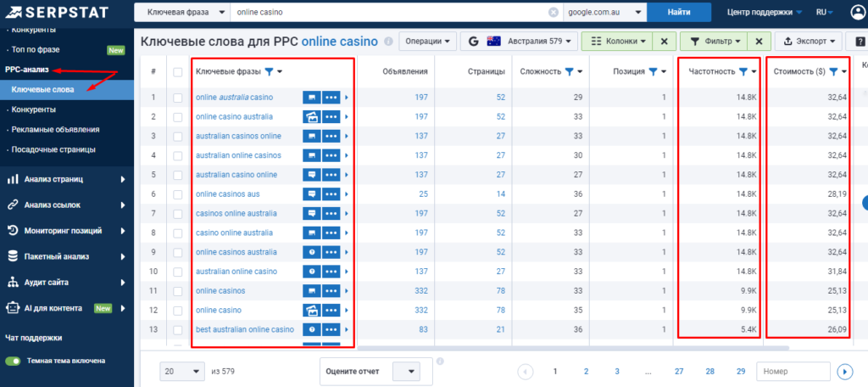Screen dimensions: 868x387
Task: Open Чат поддержки in the sidebar
Action: (x=33, y=337)
